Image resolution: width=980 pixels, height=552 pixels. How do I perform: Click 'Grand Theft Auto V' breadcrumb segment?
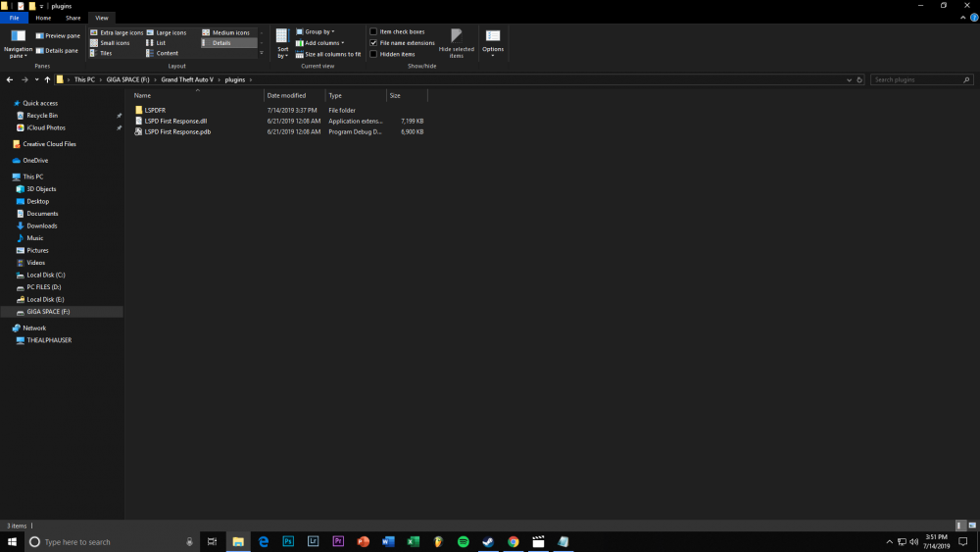[x=187, y=80]
